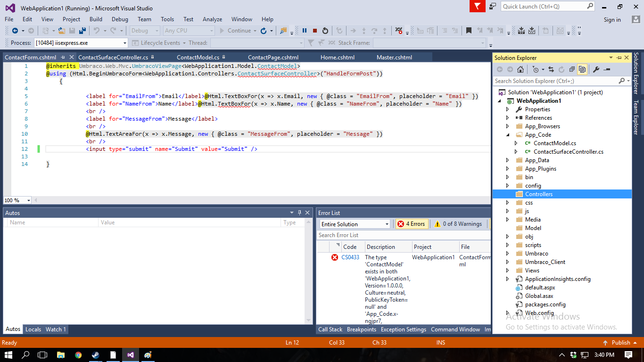Open the Debug menu

click(120, 19)
